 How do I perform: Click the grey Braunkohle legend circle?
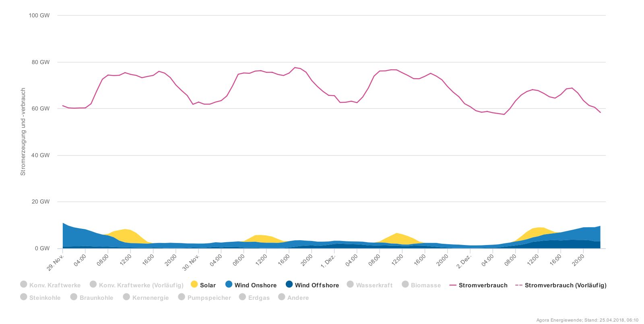74,297
